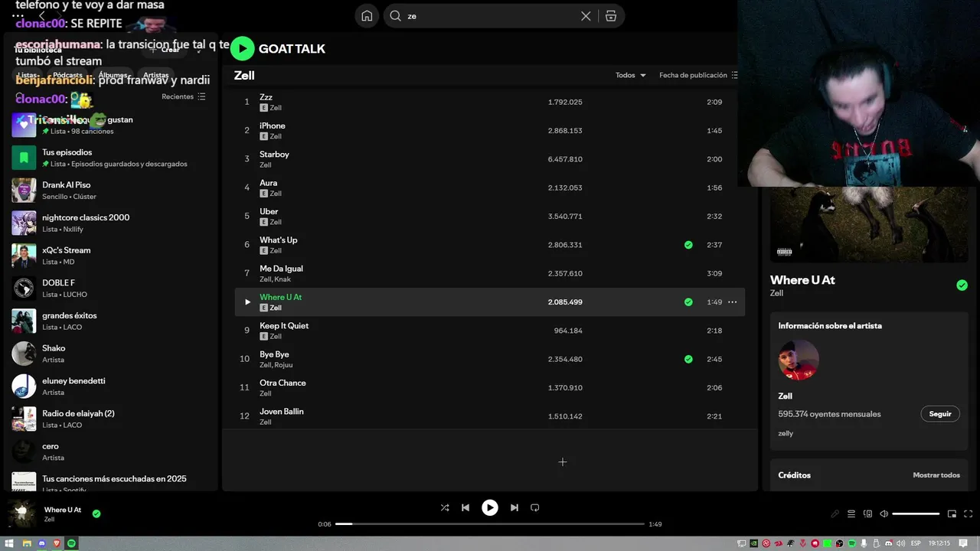
Task: Click Mostrar todos in Créditos
Action: click(x=936, y=475)
